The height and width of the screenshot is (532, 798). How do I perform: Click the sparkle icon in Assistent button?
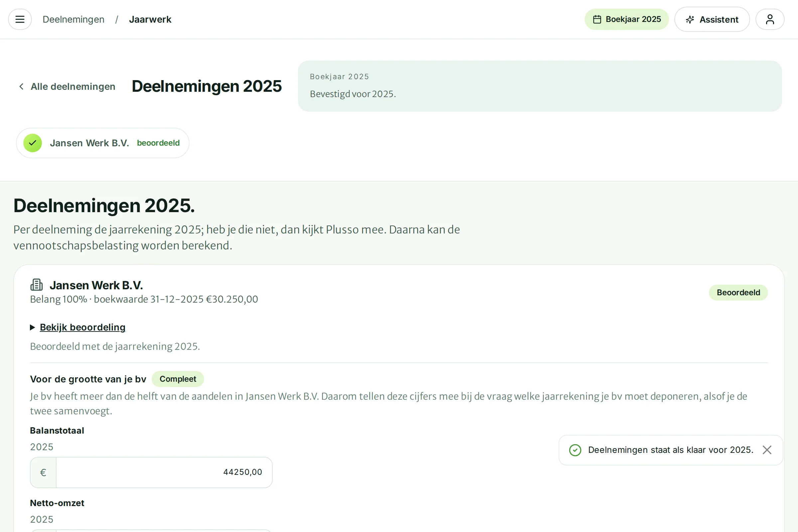(690, 20)
